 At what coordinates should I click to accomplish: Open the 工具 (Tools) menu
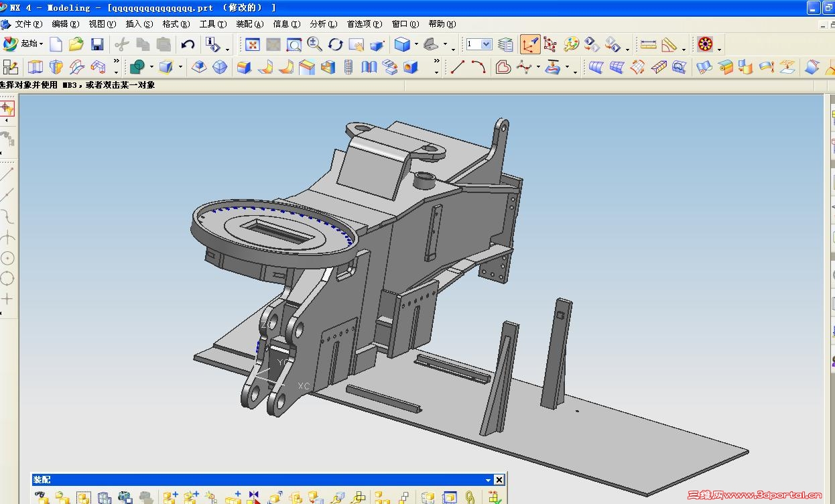[213, 24]
